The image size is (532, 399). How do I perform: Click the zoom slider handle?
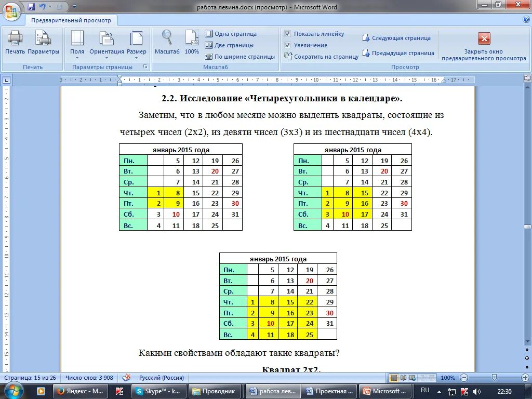coord(495,377)
